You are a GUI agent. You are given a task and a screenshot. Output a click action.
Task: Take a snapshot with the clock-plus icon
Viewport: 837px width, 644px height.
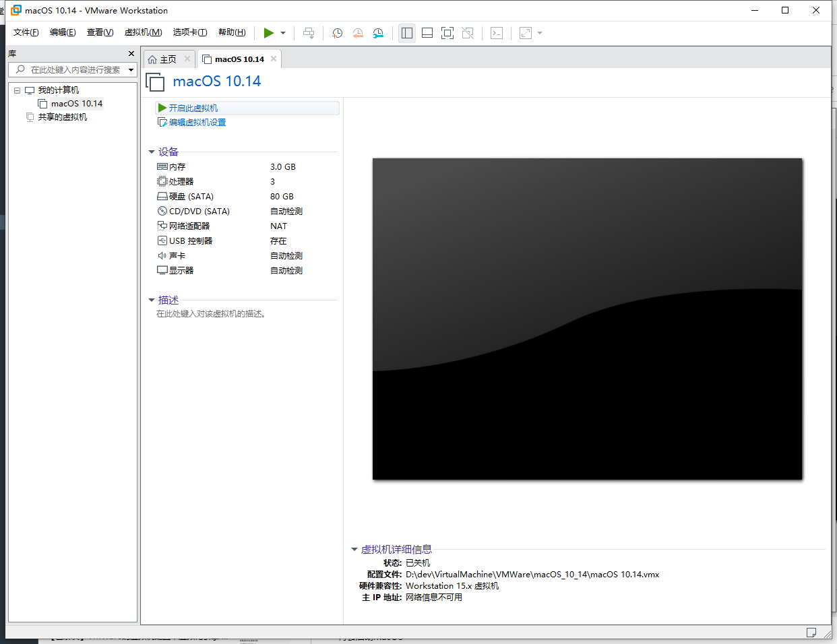[338, 33]
